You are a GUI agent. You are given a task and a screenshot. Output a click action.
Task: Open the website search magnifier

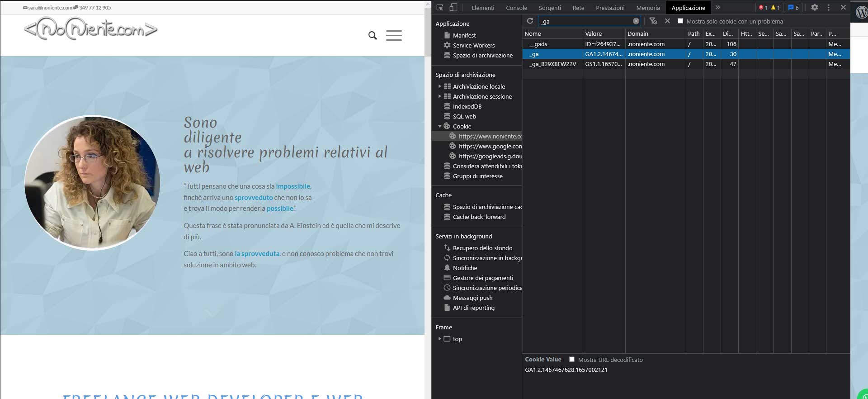tap(373, 35)
